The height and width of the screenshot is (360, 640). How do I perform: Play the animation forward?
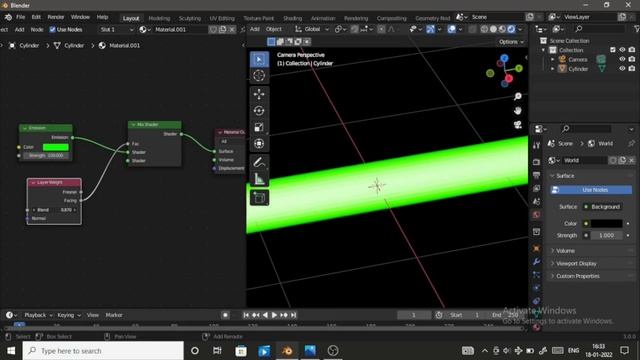pos(274,315)
